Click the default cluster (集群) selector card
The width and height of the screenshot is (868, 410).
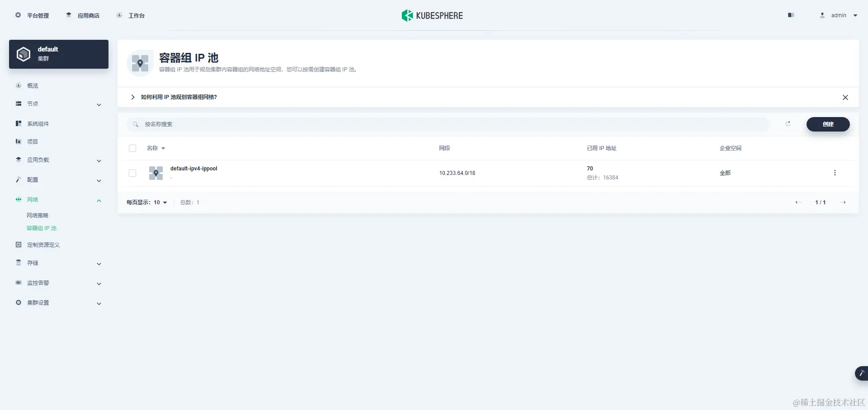(59, 54)
